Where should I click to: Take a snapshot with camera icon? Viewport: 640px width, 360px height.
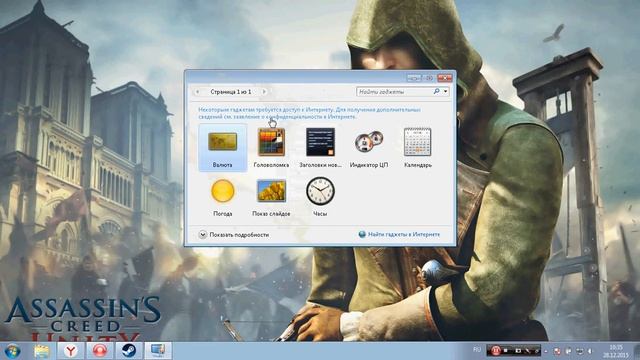pos(517,351)
